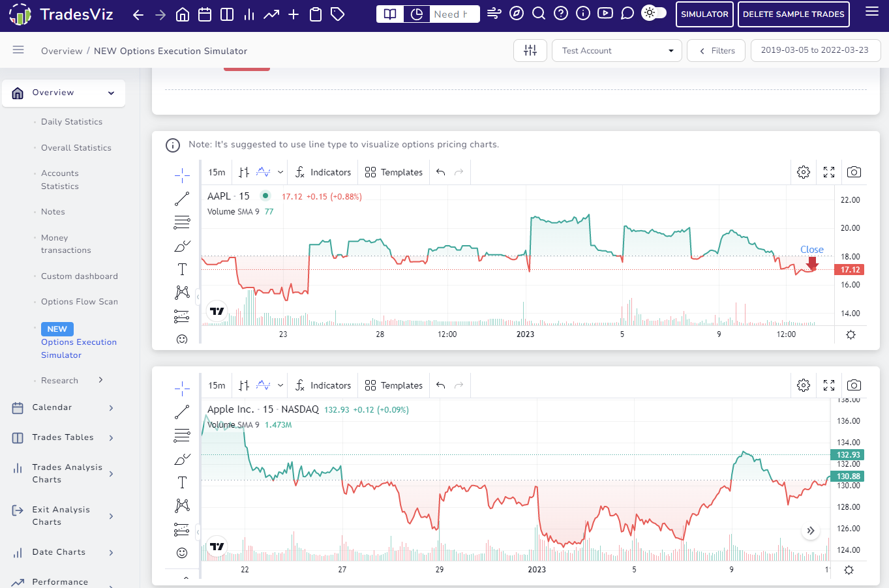Expand the Date Charts section
The image size is (889, 588).
click(64, 552)
